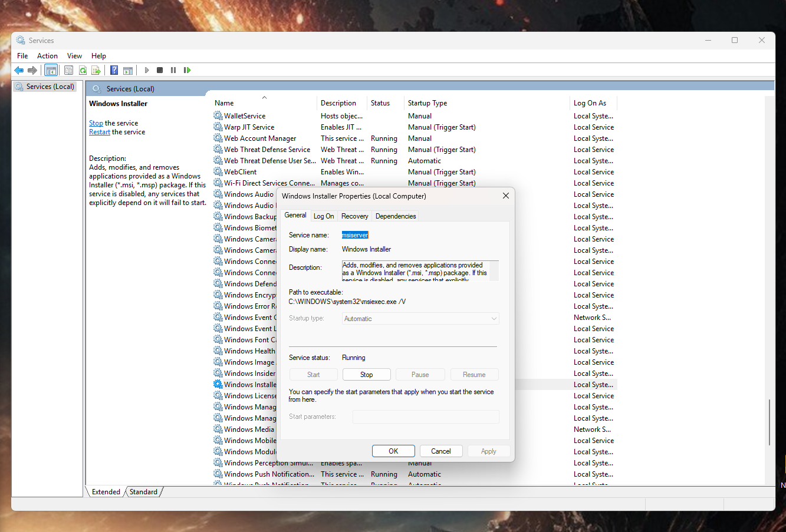Switch to the Dependencies tab

[396, 216]
